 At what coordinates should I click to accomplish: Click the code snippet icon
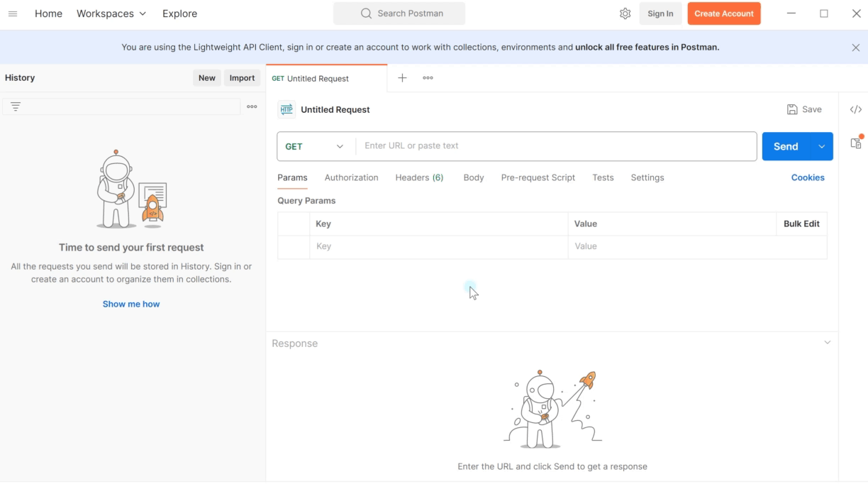(x=856, y=109)
